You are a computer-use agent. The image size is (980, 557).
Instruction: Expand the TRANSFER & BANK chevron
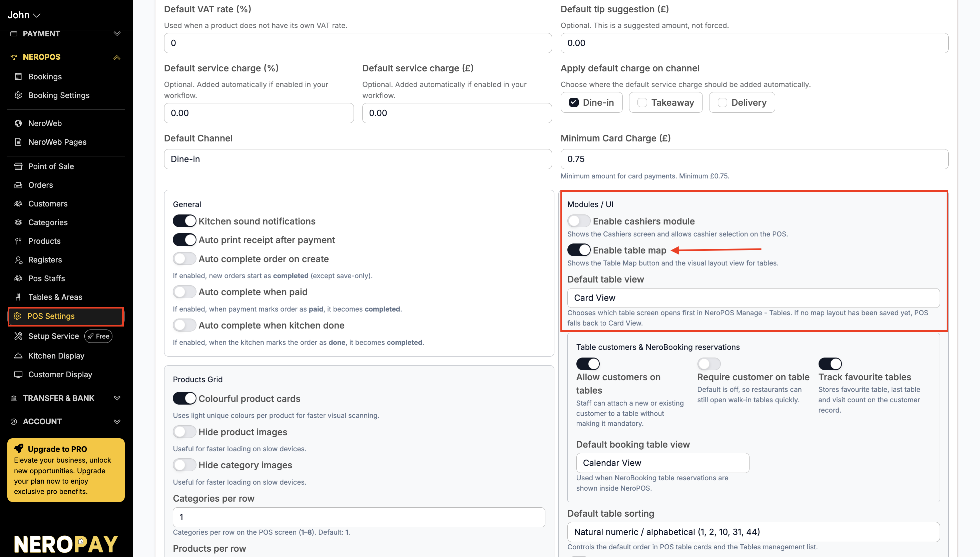[x=117, y=398]
